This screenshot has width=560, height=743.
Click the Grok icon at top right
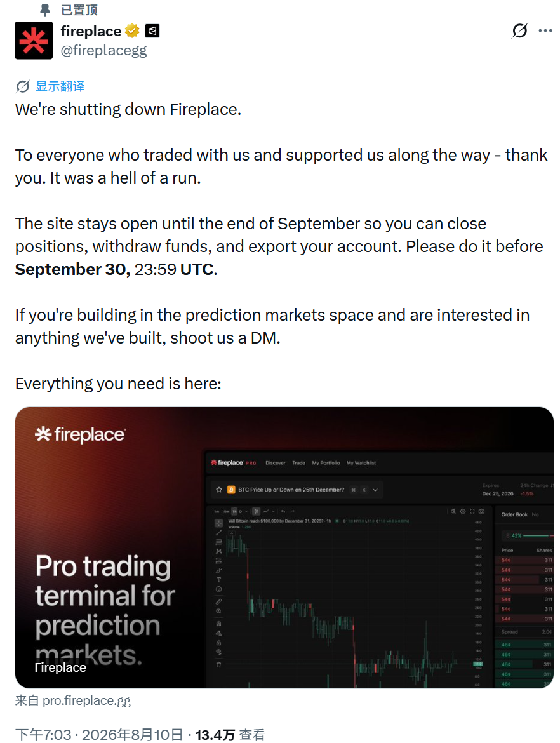[520, 31]
